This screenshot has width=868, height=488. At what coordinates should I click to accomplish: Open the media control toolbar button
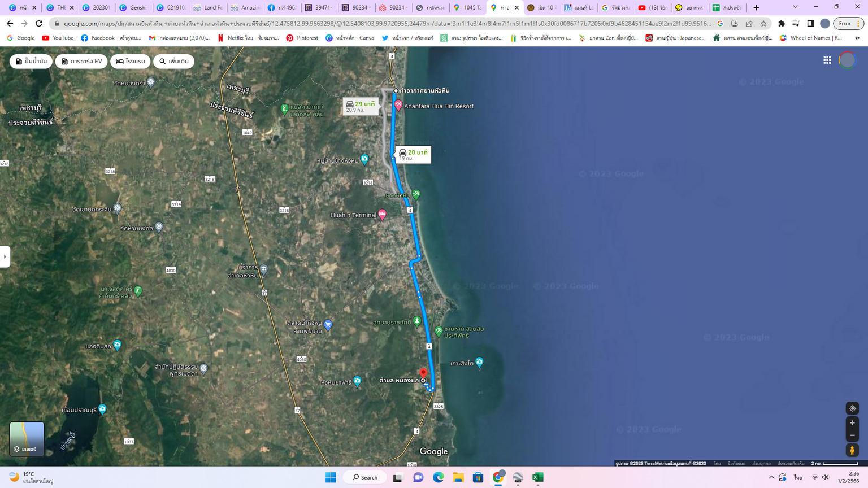796,24
